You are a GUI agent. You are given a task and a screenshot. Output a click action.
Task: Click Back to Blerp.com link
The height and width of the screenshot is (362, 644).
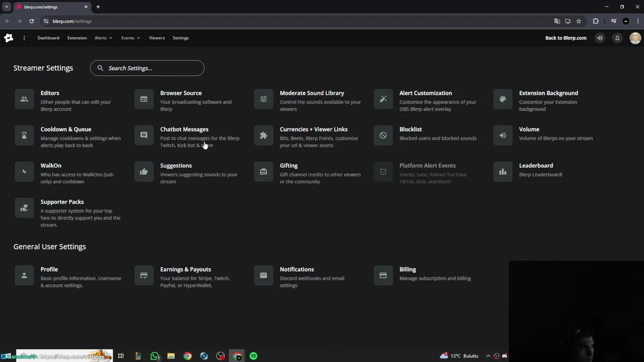pos(566,38)
